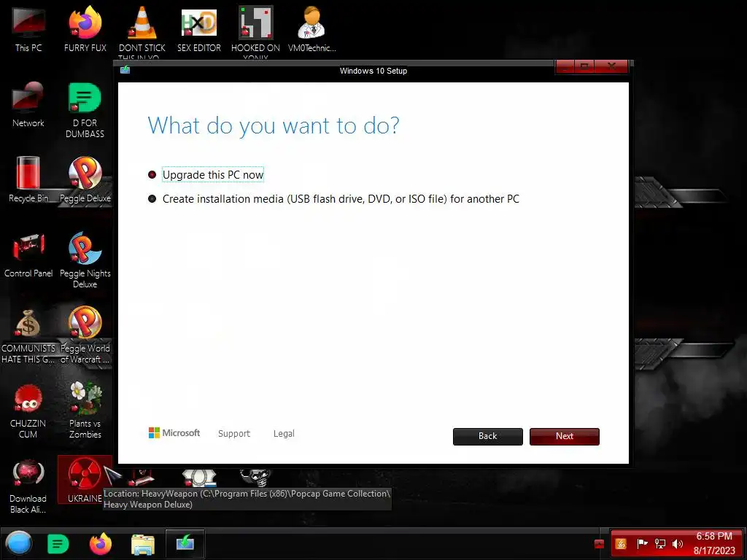Open the network tray icon

click(659, 543)
